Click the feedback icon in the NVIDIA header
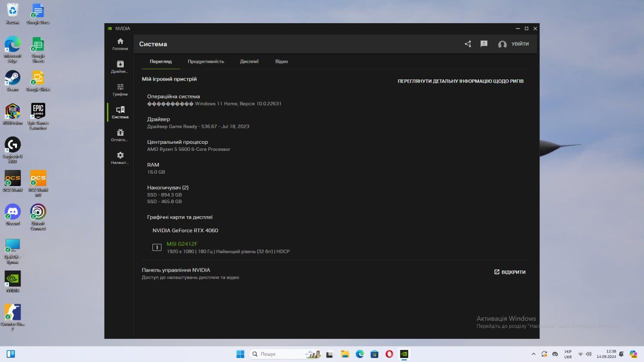The image size is (644, 362). tap(484, 44)
